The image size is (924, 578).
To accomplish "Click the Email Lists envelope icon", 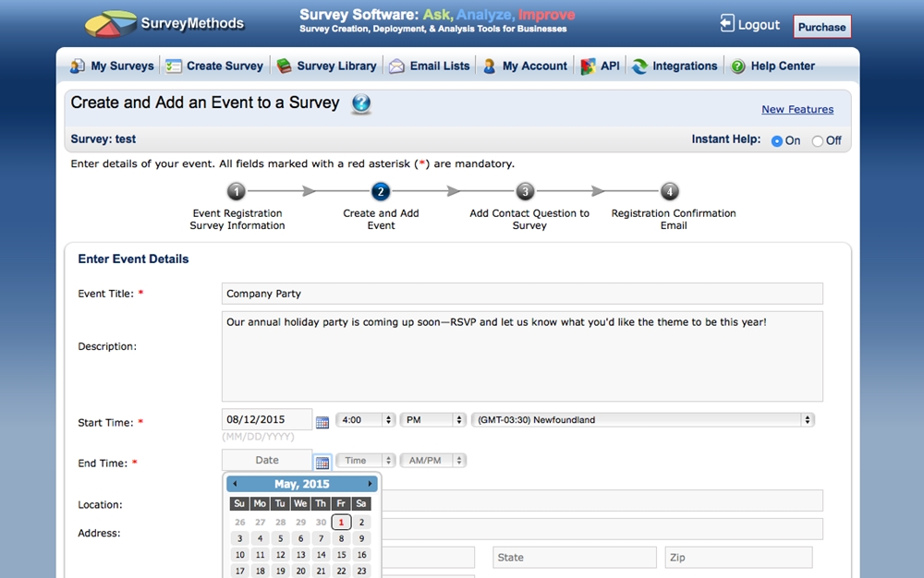I will [x=395, y=66].
